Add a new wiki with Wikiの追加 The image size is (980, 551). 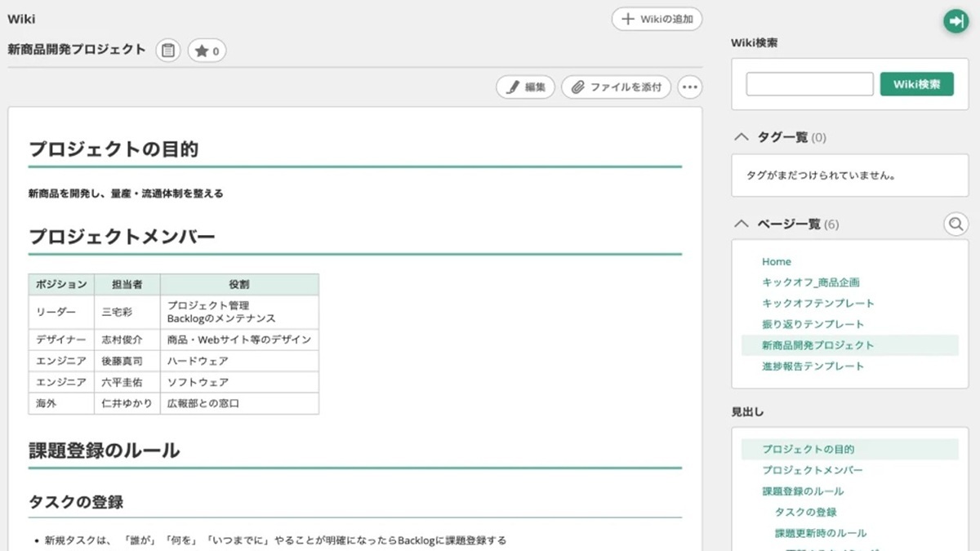pos(657,19)
